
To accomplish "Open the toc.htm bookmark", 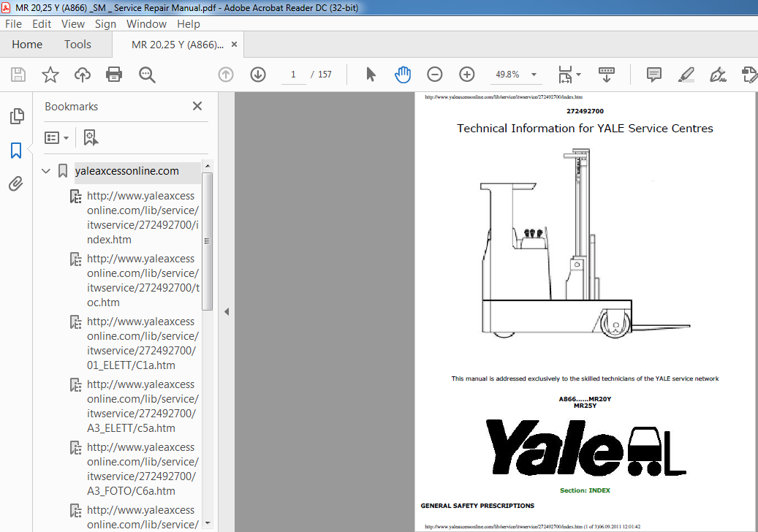I will pos(143,281).
